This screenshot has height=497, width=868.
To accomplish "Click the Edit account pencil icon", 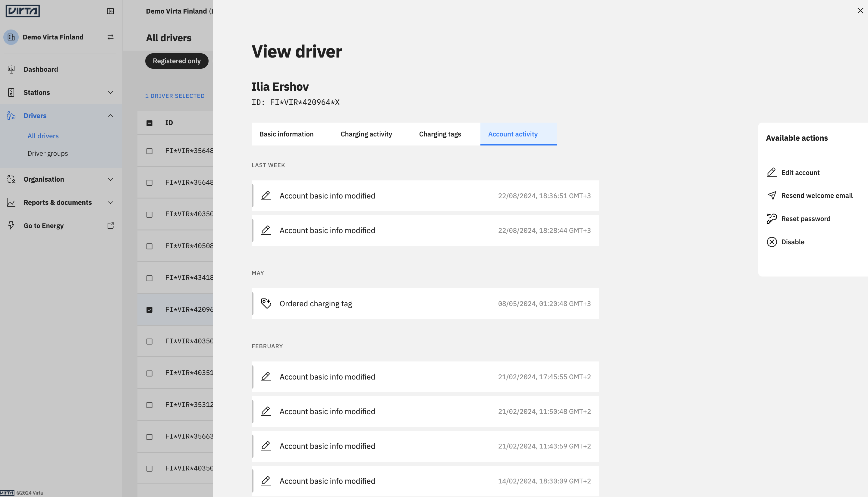I will pyautogui.click(x=772, y=172).
